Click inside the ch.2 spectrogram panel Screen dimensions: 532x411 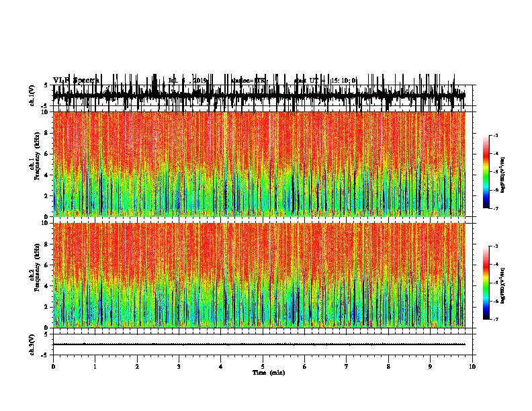point(259,275)
